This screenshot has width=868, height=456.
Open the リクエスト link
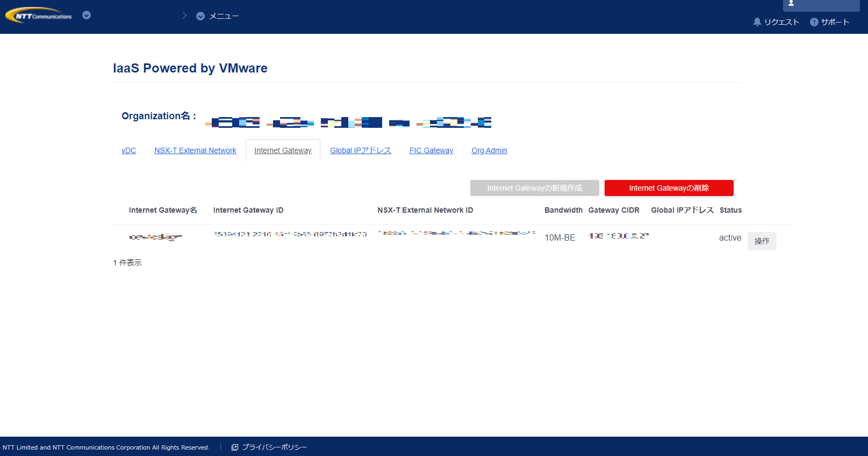click(x=781, y=22)
